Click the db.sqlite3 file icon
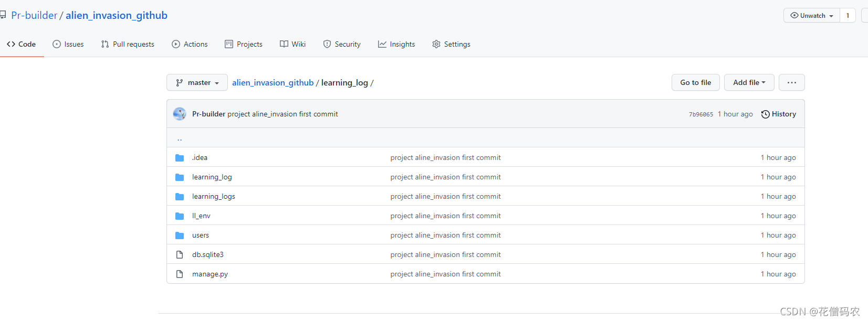The image size is (868, 321). 180,254
